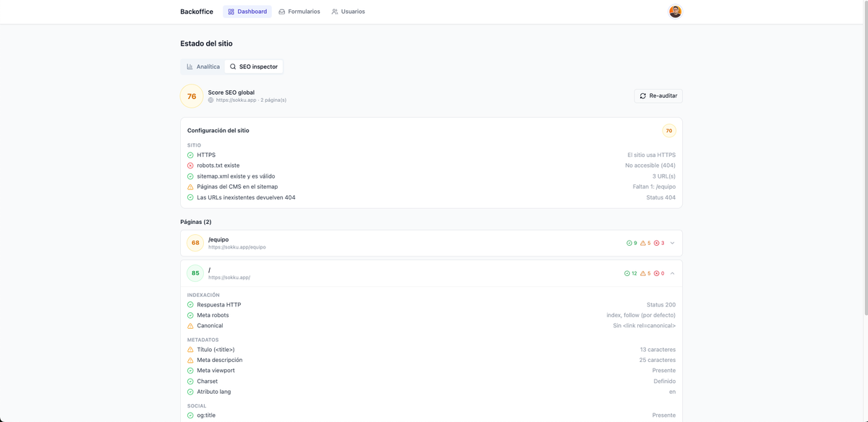This screenshot has height=422, width=868.
Task: Click the /equipo score 68 badge
Action: pos(195,243)
